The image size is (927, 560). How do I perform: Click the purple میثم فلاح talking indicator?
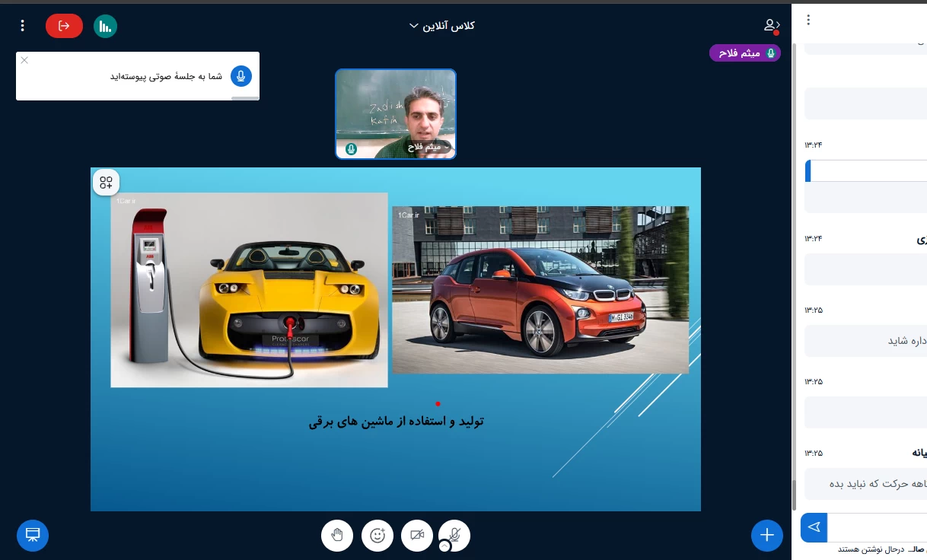(x=744, y=53)
